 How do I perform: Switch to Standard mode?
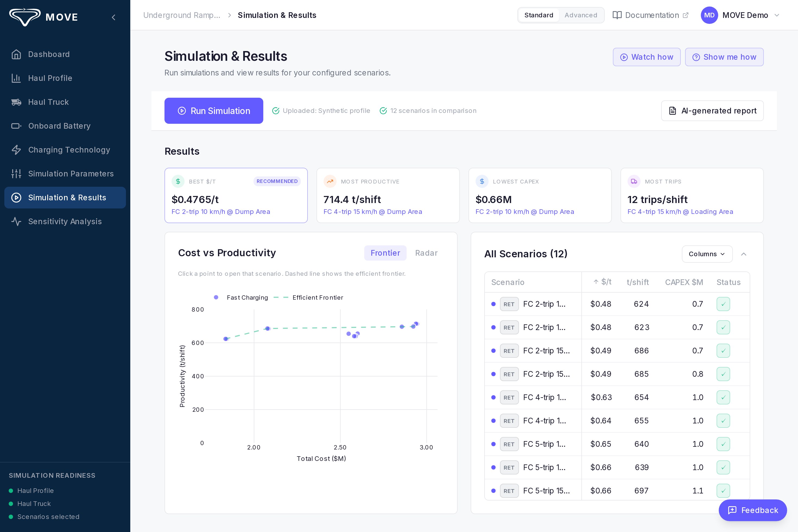coord(539,15)
